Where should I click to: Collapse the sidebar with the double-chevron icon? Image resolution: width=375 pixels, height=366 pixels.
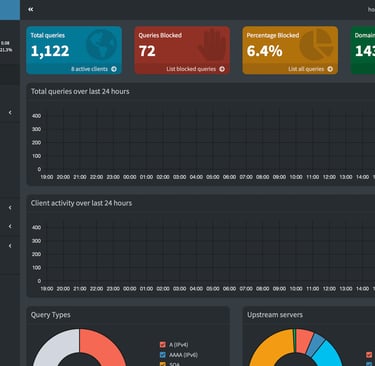[31, 9]
